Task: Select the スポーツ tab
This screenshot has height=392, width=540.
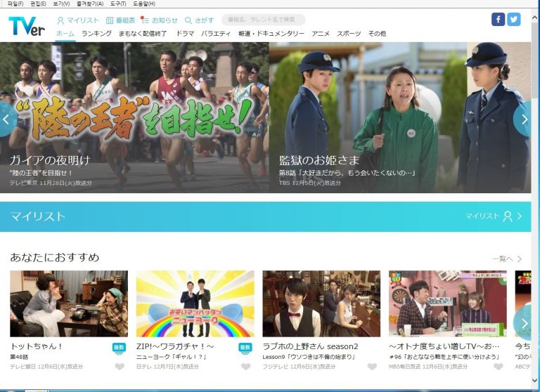Action: point(349,34)
